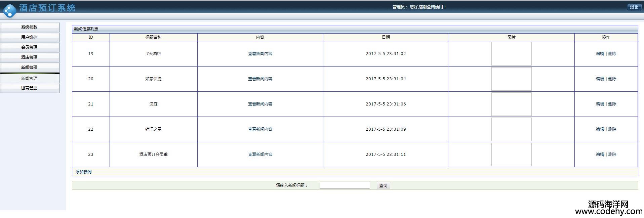This screenshot has width=644, height=218.
Task: Click the image thumbnail for ID 19
Action: [511, 54]
